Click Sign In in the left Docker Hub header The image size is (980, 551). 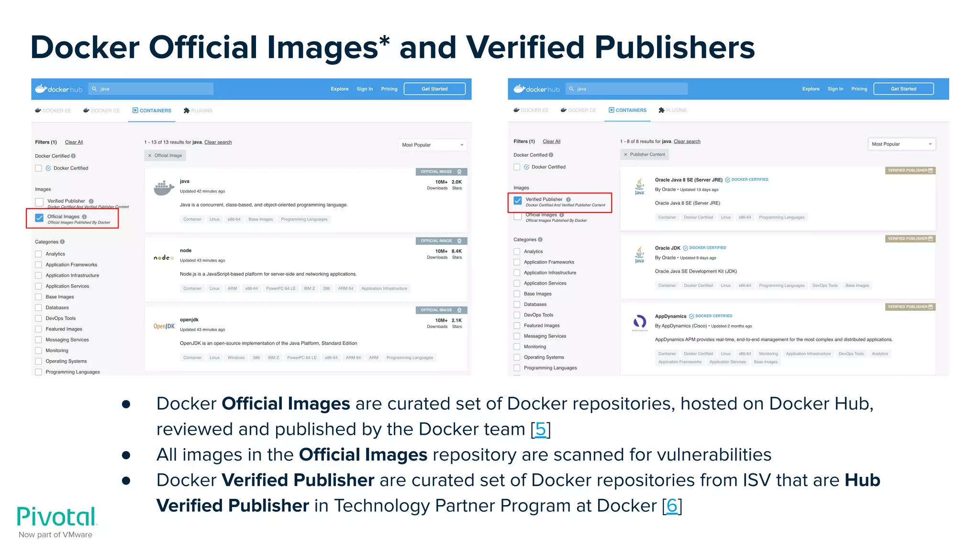click(365, 89)
